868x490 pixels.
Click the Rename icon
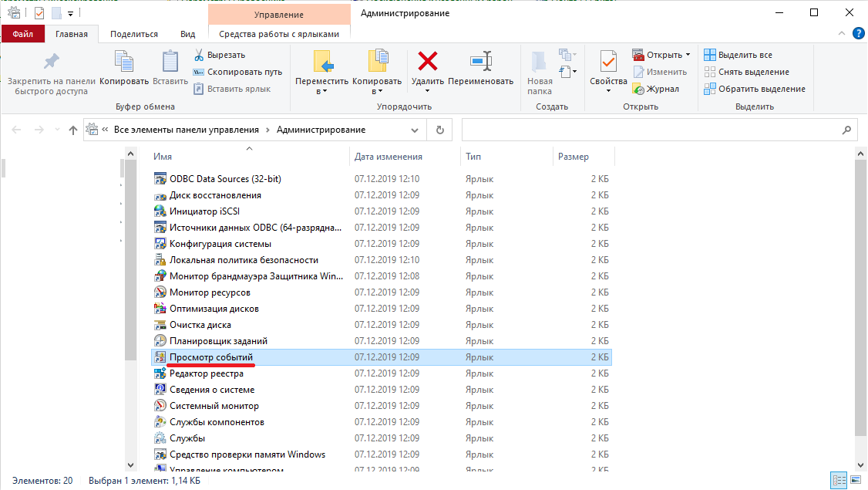pos(480,61)
